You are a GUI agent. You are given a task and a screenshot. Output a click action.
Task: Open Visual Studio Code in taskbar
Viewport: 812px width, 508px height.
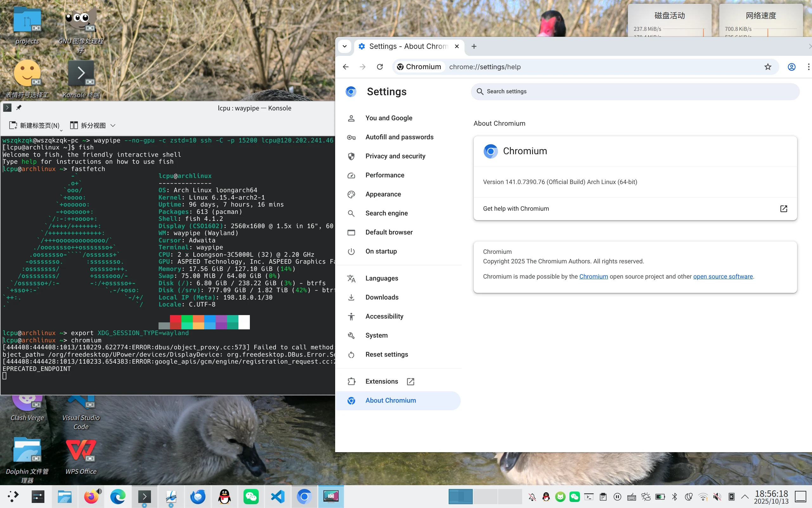[x=278, y=496]
